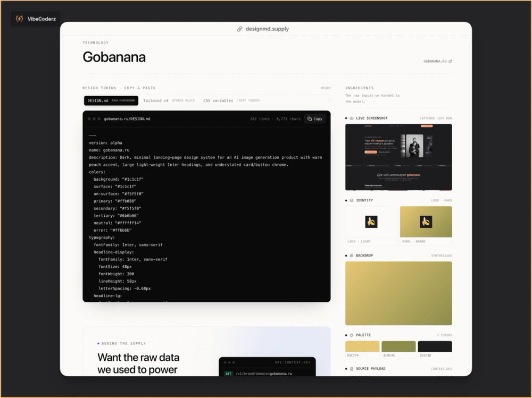The width and height of the screenshot is (532, 398).
Task: Switch to the CSS variables tab
Action: click(x=231, y=100)
